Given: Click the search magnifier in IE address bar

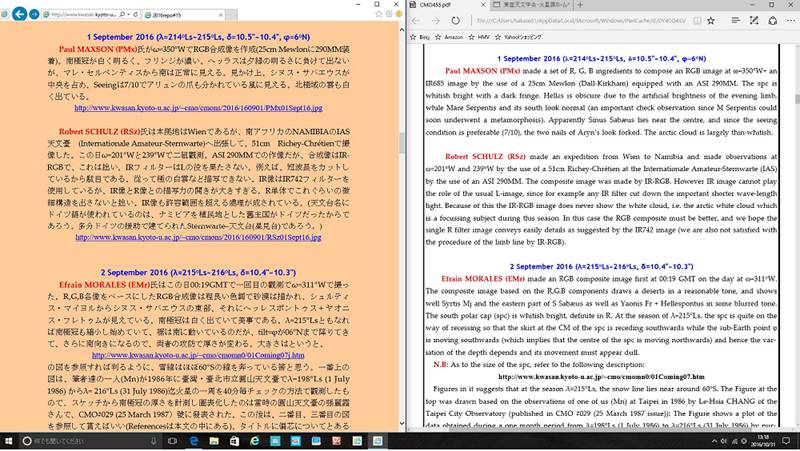Looking at the screenshot, I should (122, 14).
